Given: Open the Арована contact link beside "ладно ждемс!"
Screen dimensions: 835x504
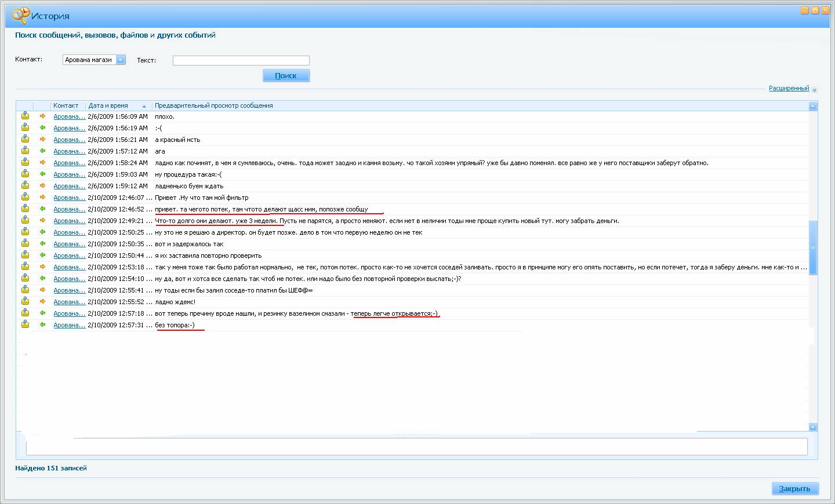Looking at the screenshot, I should [69, 302].
